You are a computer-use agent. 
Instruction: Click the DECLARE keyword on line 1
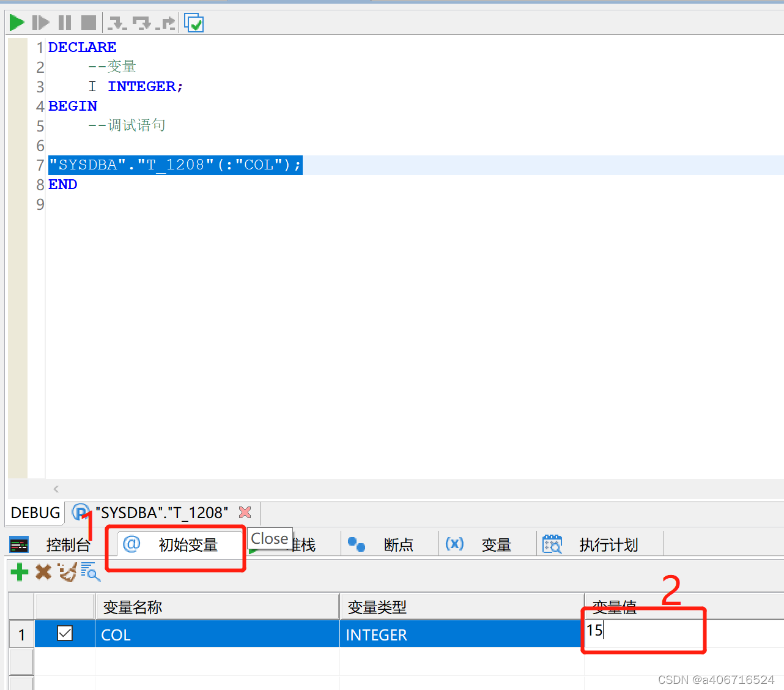(x=82, y=47)
